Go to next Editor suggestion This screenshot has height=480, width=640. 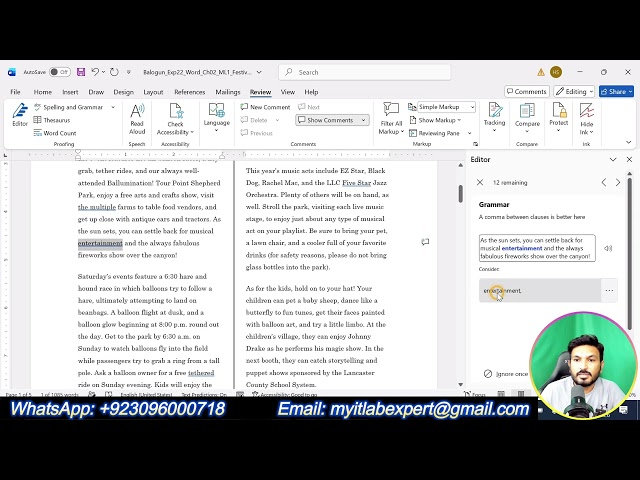tap(618, 182)
